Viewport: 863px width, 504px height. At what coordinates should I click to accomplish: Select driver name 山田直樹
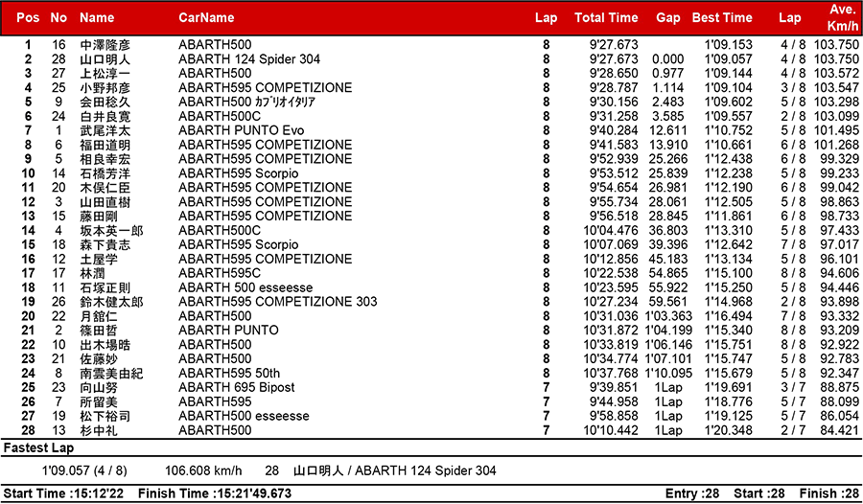coord(105,202)
